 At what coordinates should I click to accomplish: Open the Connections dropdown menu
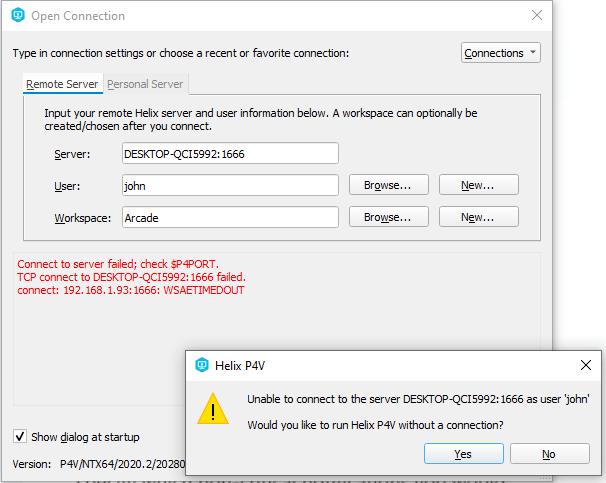[501, 53]
